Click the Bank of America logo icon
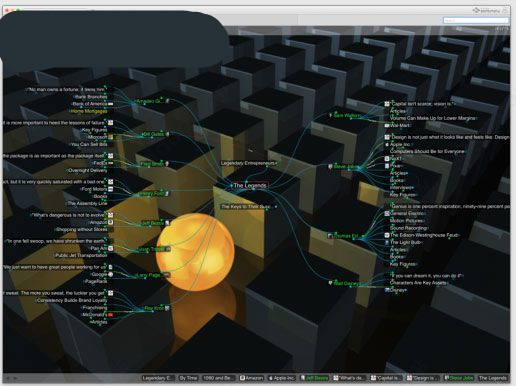Viewport: 516px width, 386px height. point(111,104)
